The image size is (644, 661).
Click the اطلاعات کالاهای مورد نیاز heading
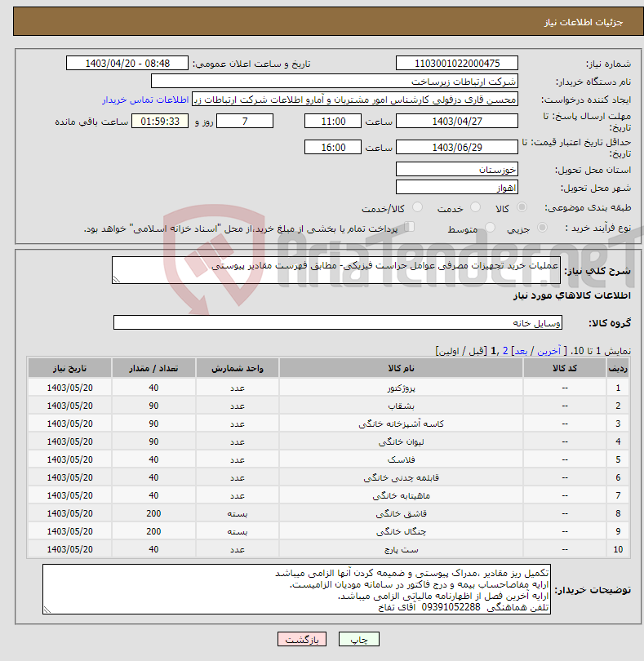572,296
